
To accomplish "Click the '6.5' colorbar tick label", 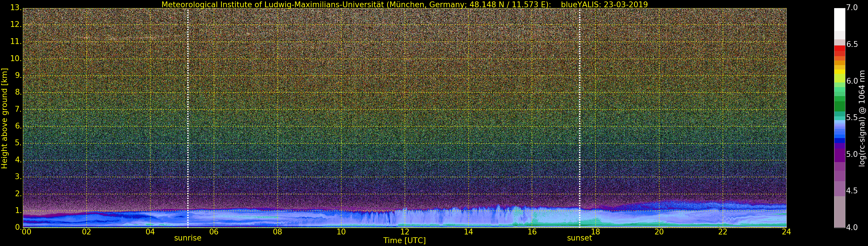I will pos(852,45).
